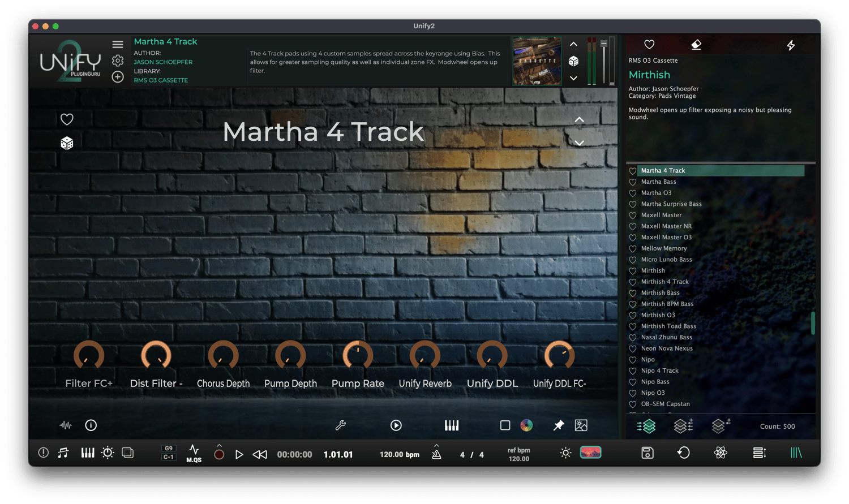Click the Filter FC+ knob
849x504 pixels.
click(89, 356)
